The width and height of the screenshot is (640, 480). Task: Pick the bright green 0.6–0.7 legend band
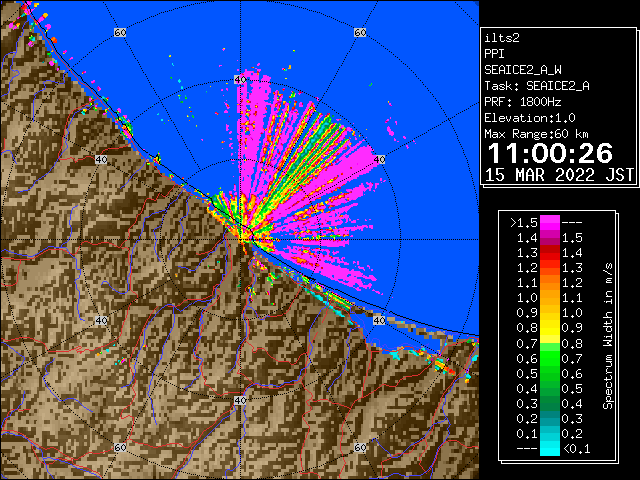(x=550, y=358)
